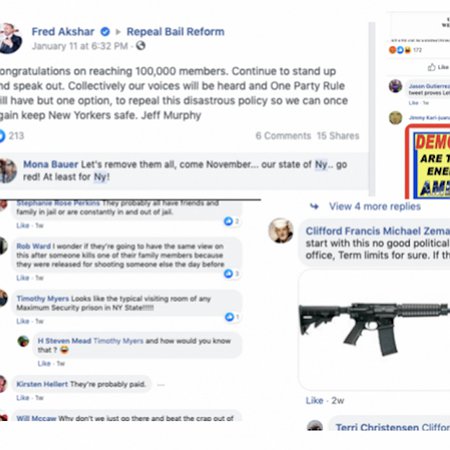Open H Steven Mead's avatar
Image resolution: width=450 pixels, height=450 pixels.
(23, 341)
